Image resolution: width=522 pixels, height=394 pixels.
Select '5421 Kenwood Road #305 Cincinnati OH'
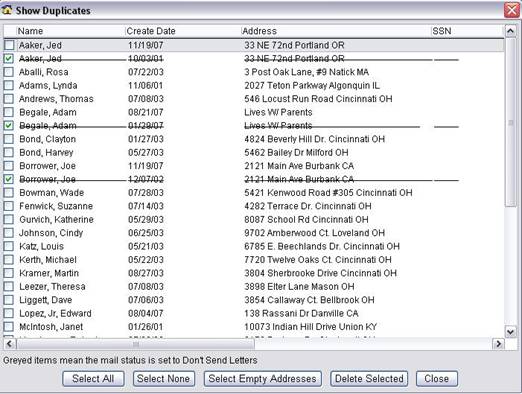328,193
